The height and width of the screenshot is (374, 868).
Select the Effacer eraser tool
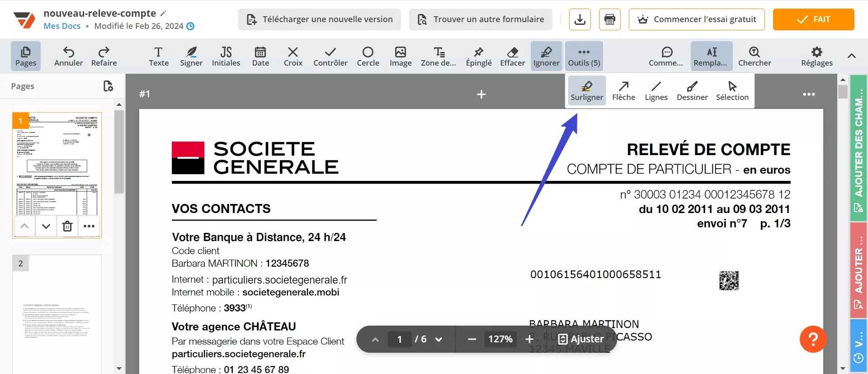click(x=513, y=56)
